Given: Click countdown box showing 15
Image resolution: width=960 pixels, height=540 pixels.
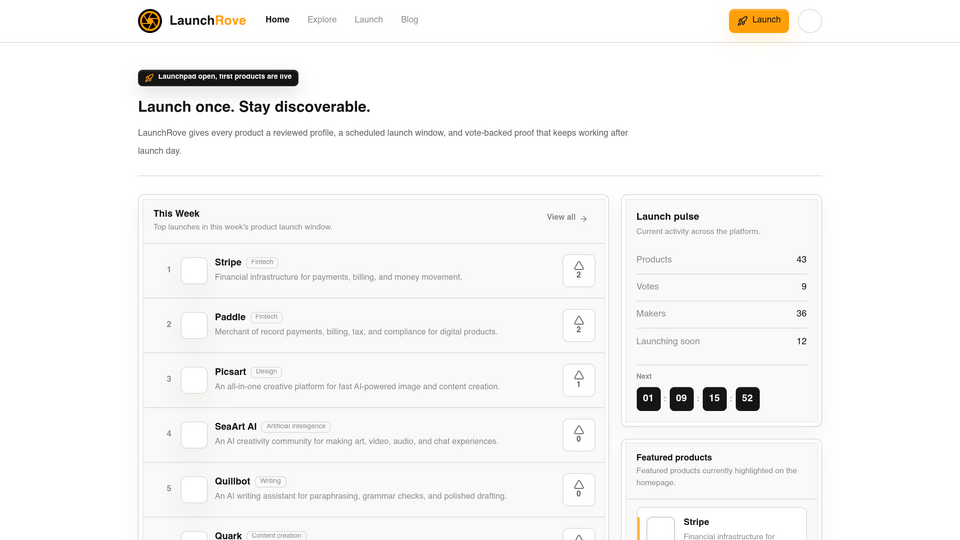Looking at the screenshot, I should tap(714, 399).
